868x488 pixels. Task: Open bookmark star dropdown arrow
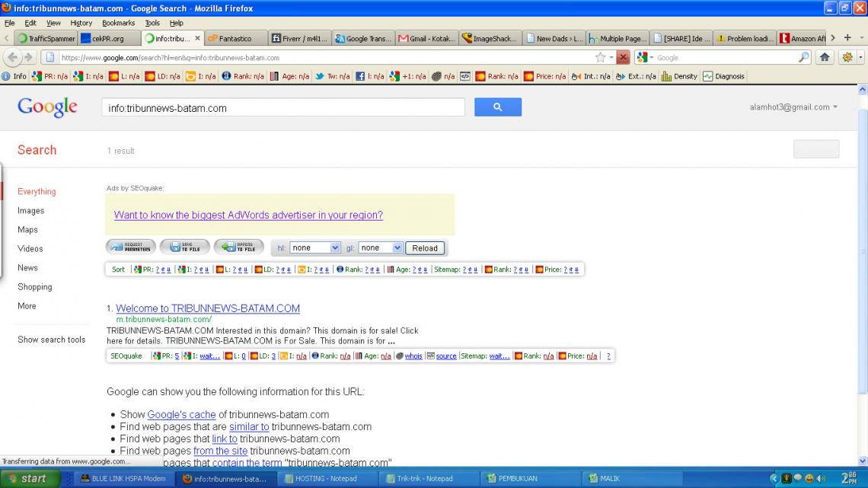pyautogui.click(x=611, y=57)
